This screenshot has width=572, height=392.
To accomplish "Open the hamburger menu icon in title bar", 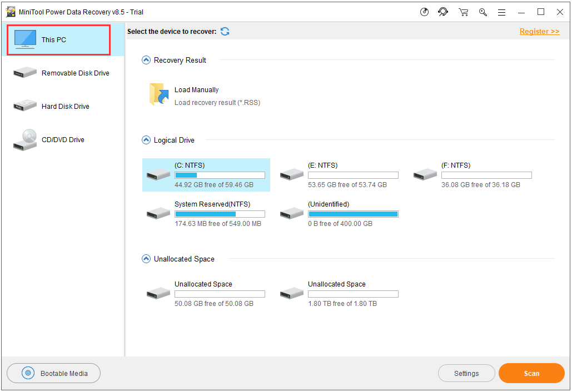I will tap(502, 12).
